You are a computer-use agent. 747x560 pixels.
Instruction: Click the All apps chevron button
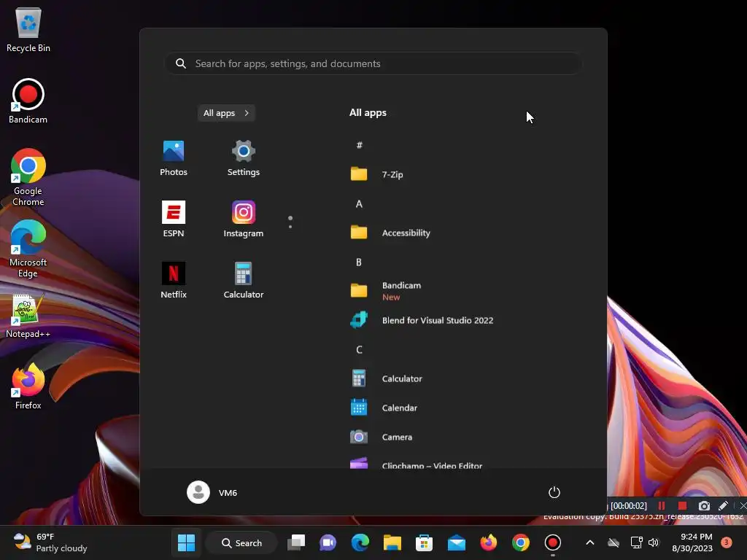226,113
